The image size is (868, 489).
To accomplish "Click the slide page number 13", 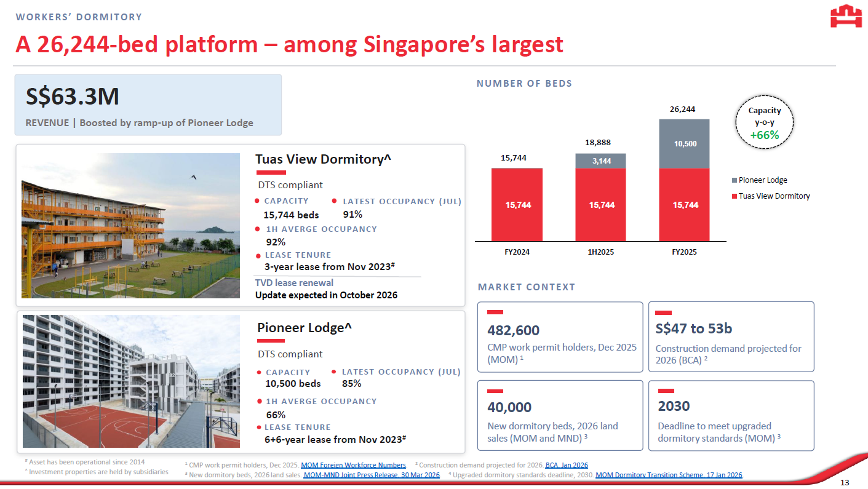I will 845,482.
